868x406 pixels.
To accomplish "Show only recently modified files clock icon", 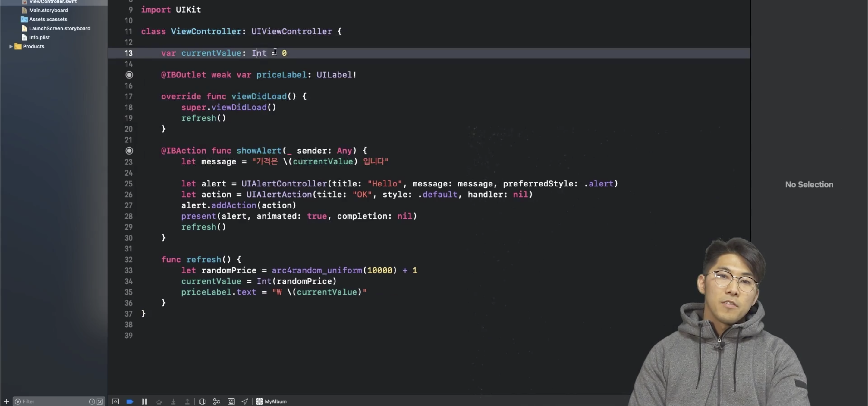I will click(x=92, y=401).
